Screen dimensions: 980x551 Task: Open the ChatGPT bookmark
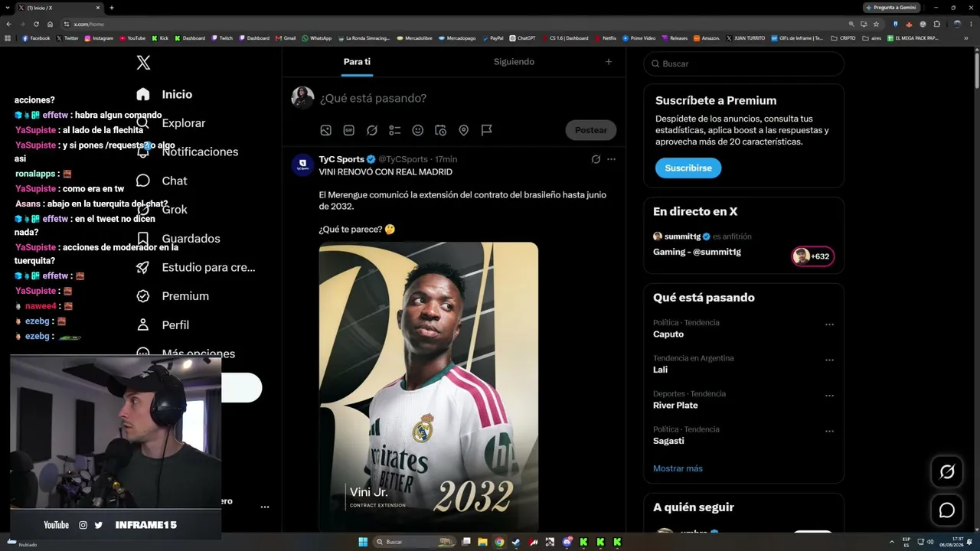[x=522, y=38]
